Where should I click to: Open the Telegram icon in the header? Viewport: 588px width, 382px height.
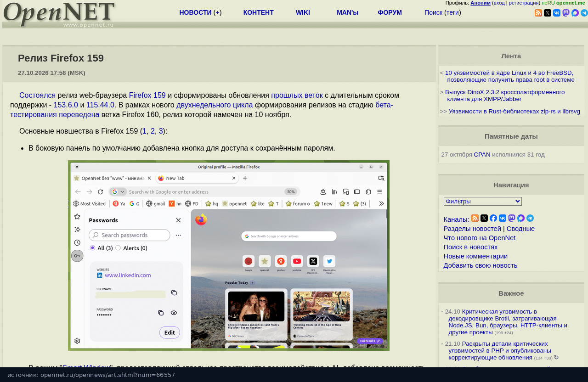pyautogui.click(x=584, y=13)
